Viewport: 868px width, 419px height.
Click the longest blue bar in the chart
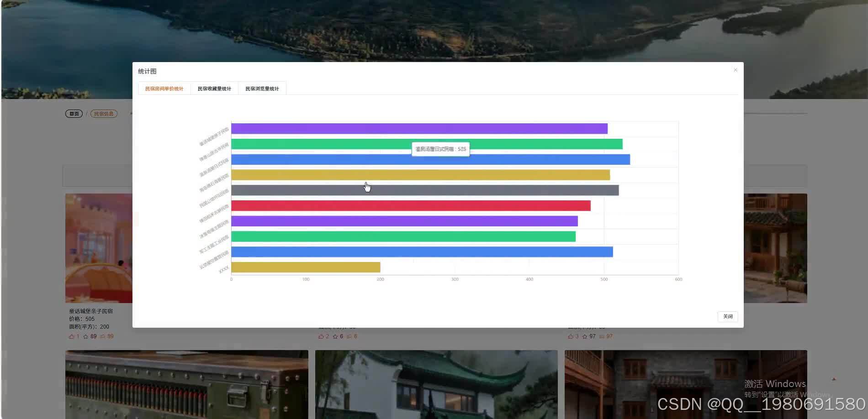[x=430, y=159]
